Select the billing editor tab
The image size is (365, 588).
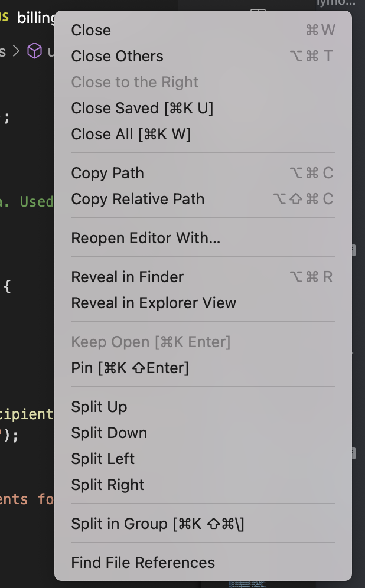pyautogui.click(x=35, y=17)
